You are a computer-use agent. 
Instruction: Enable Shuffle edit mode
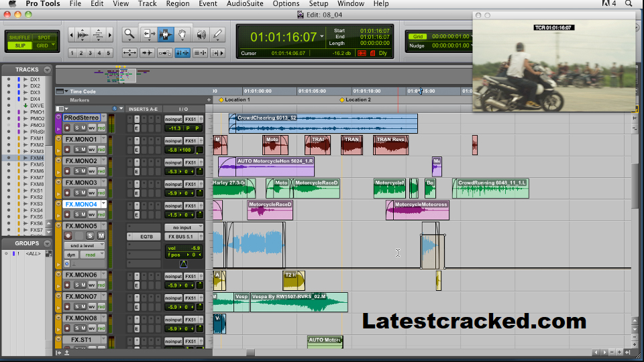[19, 38]
